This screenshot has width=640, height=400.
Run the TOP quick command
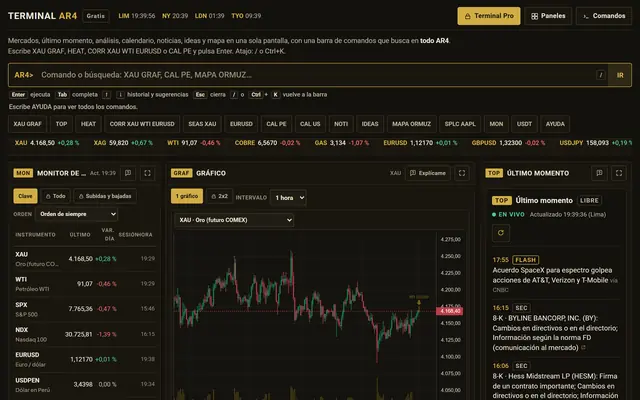pos(61,124)
